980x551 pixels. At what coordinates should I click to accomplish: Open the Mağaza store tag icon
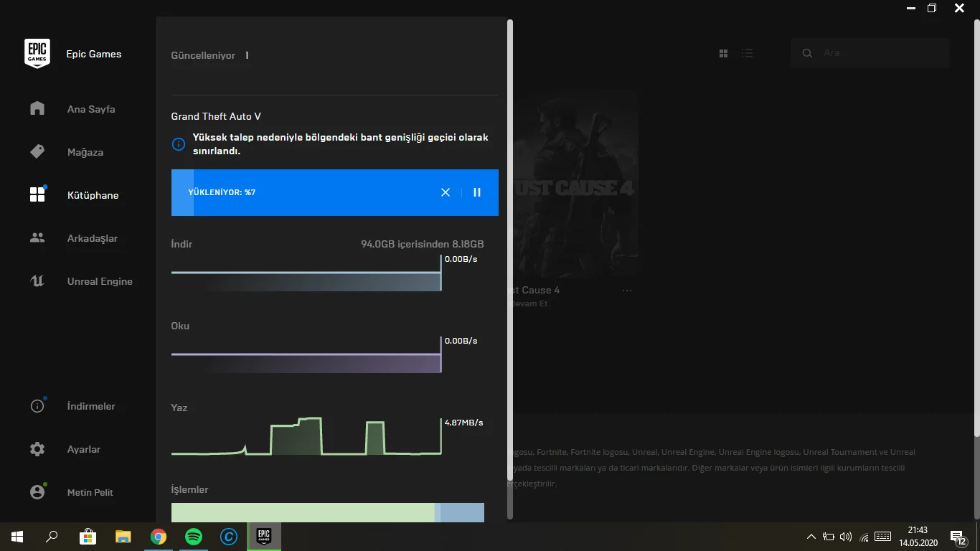[37, 151]
